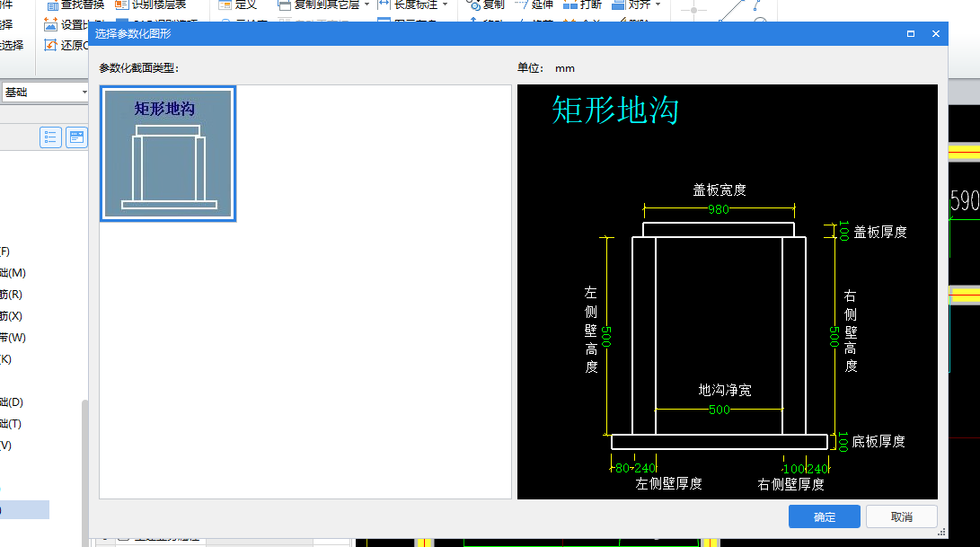Cancel the dialog with 取消
980x547 pixels.
point(901,517)
